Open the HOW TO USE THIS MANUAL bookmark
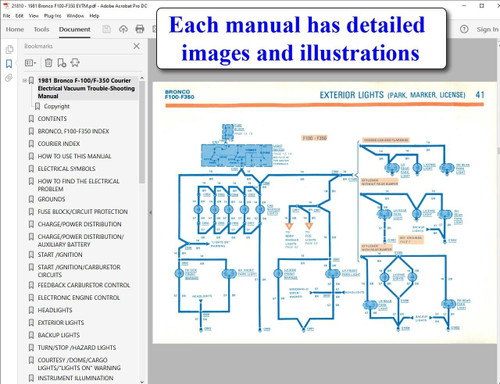The width and height of the screenshot is (500, 384). coord(74,156)
